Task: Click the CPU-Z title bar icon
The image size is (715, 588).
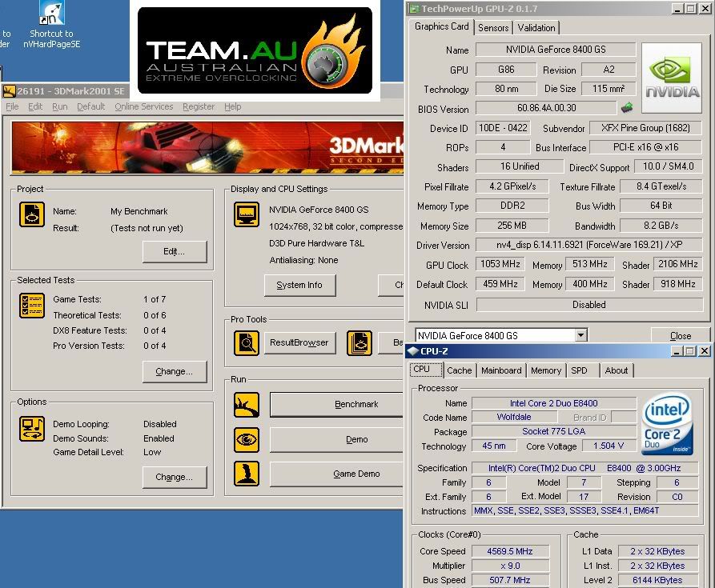Action: pos(412,350)
